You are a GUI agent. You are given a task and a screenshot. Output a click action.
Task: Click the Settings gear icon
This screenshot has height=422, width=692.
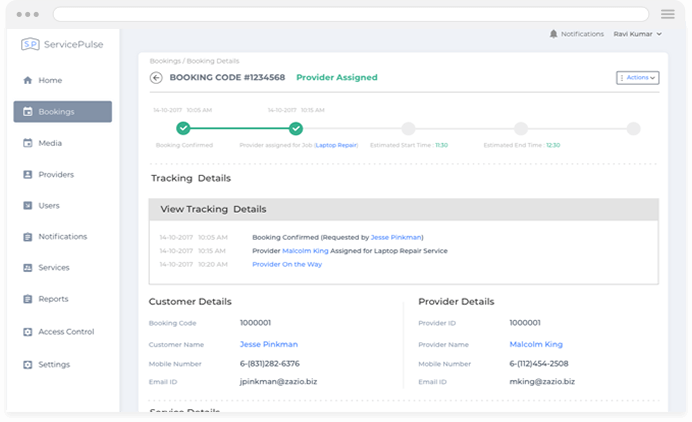tap(28, 364)
